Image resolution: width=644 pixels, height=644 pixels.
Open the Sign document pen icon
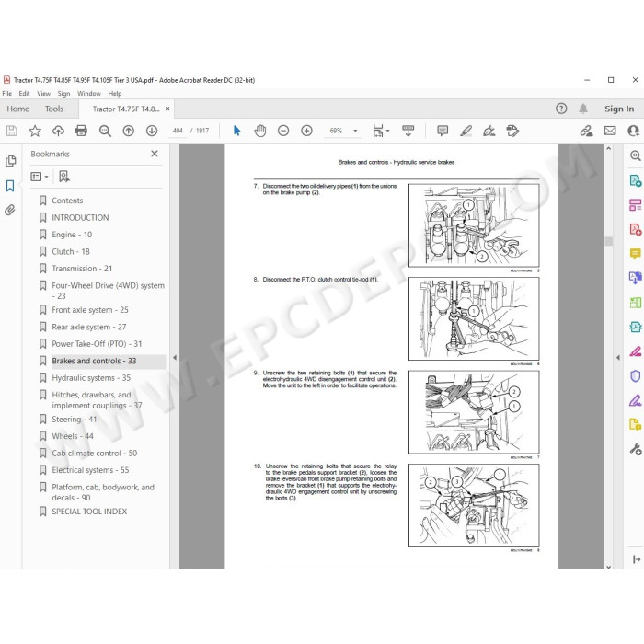[489, 131]
